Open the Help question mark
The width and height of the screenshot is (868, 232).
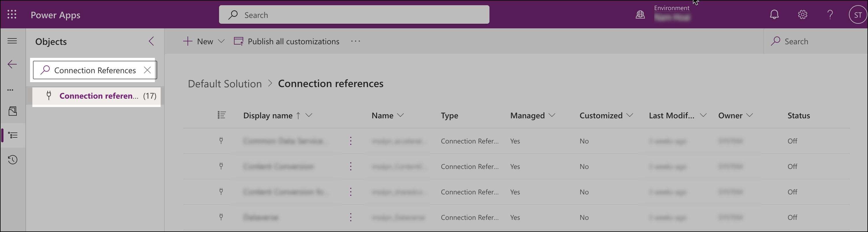(830, 14)
